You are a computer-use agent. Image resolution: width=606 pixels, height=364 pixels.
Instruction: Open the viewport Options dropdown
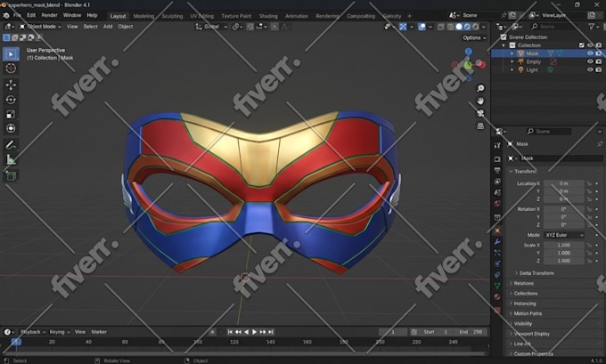(x=474, y=38)
